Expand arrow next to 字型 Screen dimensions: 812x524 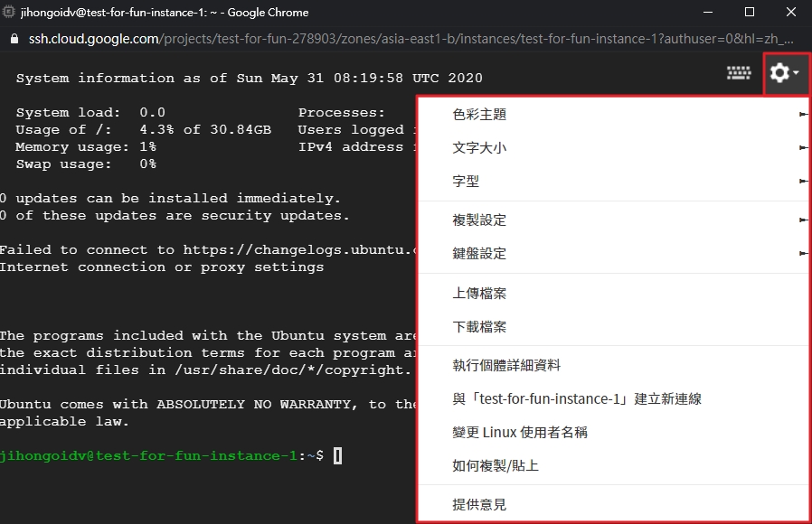[x=803, y=181]
